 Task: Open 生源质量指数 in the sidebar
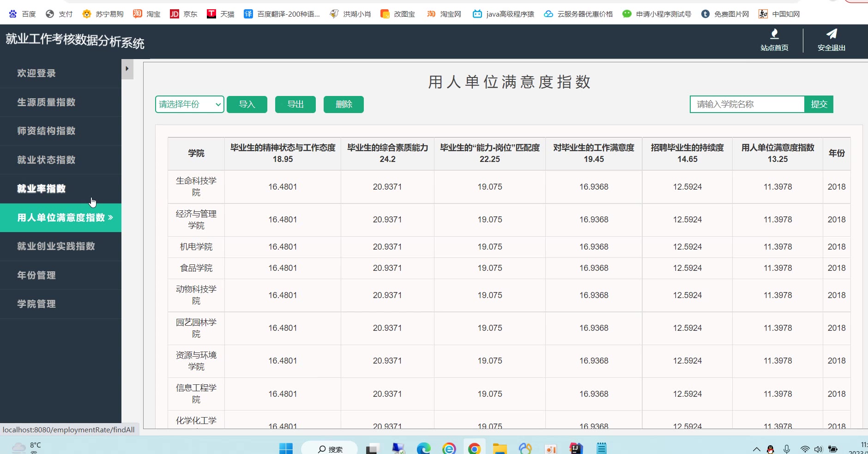pos(46,102)
